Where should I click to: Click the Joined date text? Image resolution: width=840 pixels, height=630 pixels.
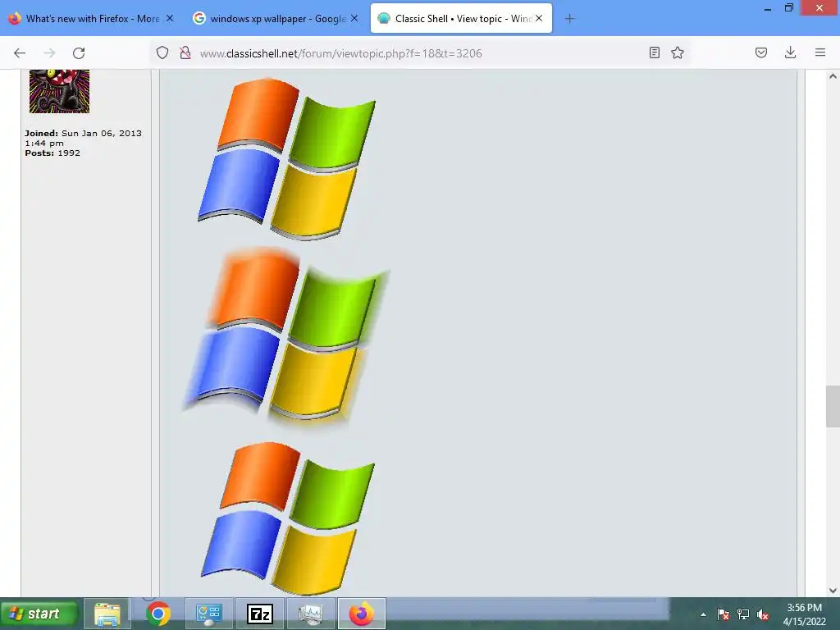[83, 138]
